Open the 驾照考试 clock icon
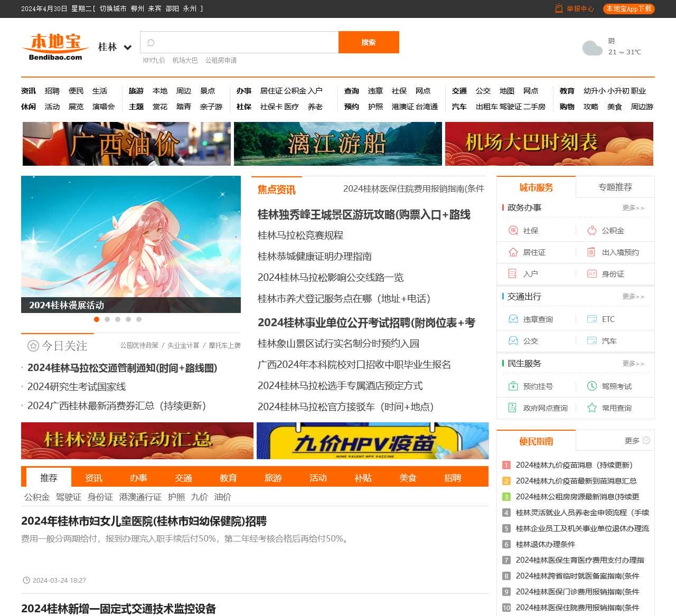Screen dimensions: 676x616 point(591,386)
